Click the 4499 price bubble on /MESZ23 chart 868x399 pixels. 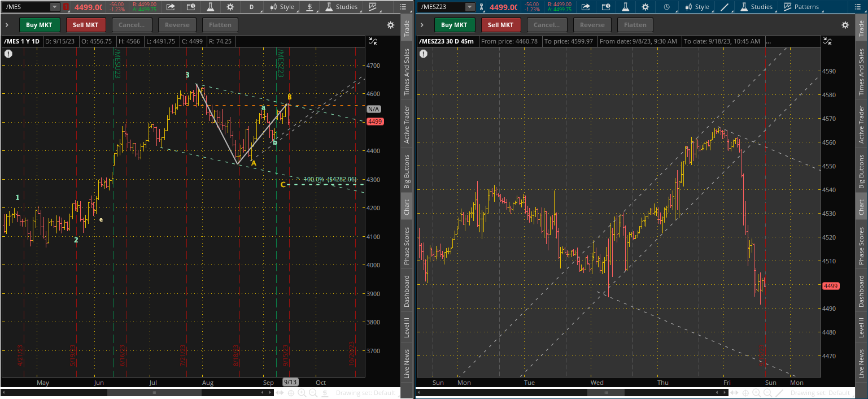831,286
